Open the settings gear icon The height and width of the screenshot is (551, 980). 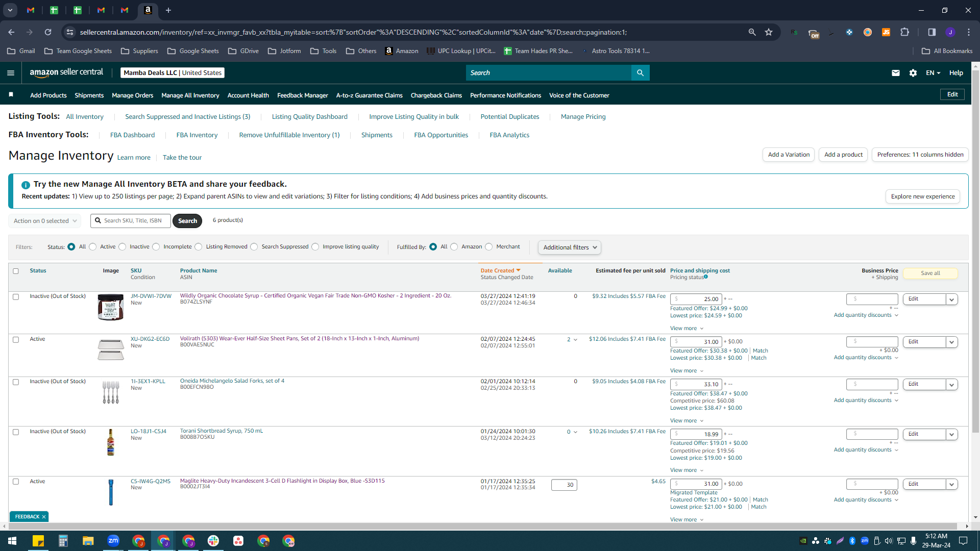tap(913, 73)
